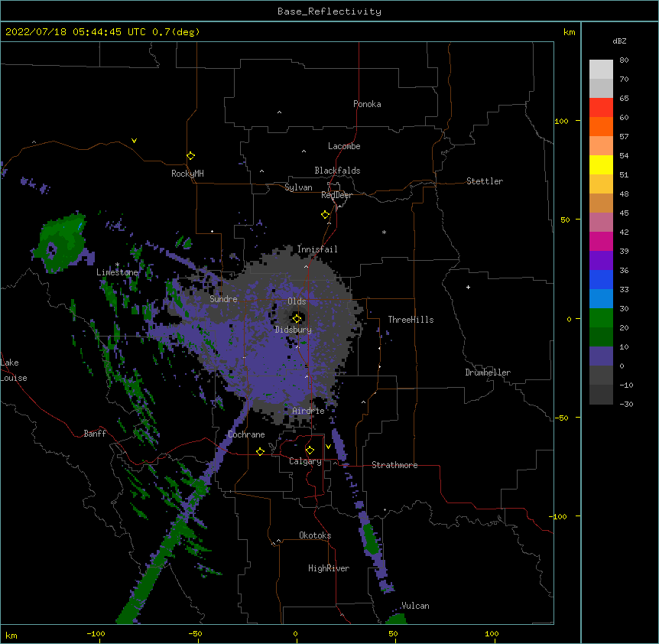Select the red 65 dBZ legend swatch

[601, 107]
